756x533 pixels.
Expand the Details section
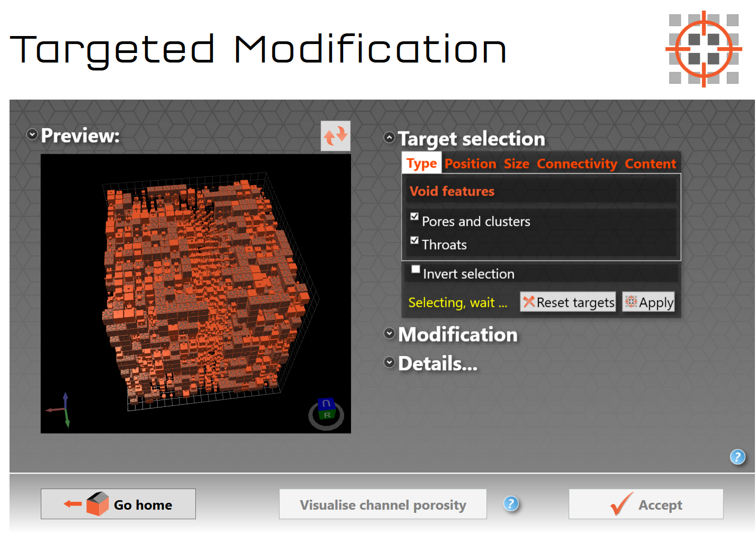tap(389, 362)
